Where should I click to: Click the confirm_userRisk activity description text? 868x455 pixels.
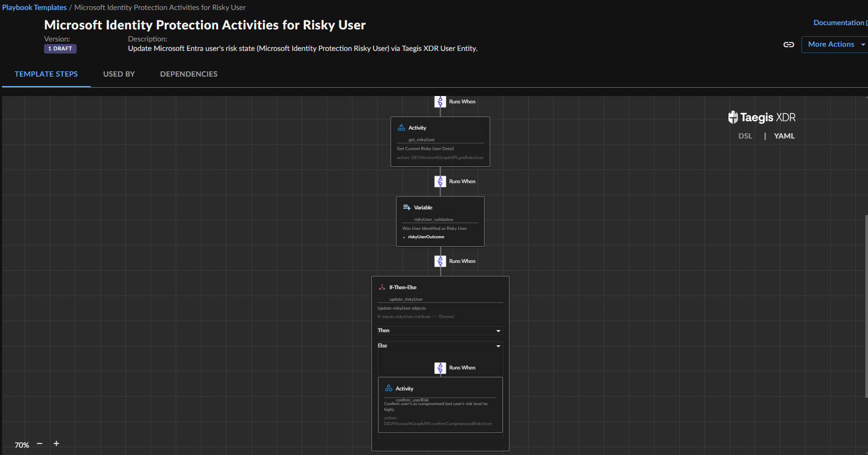point(436,407)
